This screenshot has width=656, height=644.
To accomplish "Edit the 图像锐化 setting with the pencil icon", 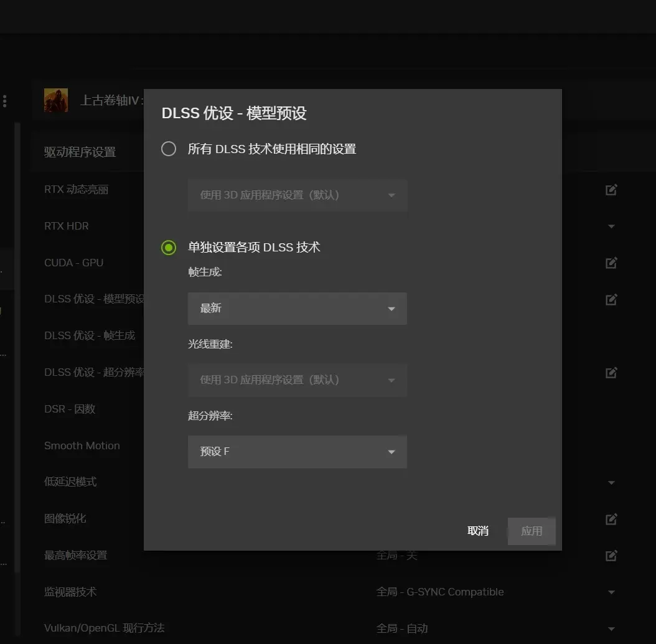I will tap(611, 518).
